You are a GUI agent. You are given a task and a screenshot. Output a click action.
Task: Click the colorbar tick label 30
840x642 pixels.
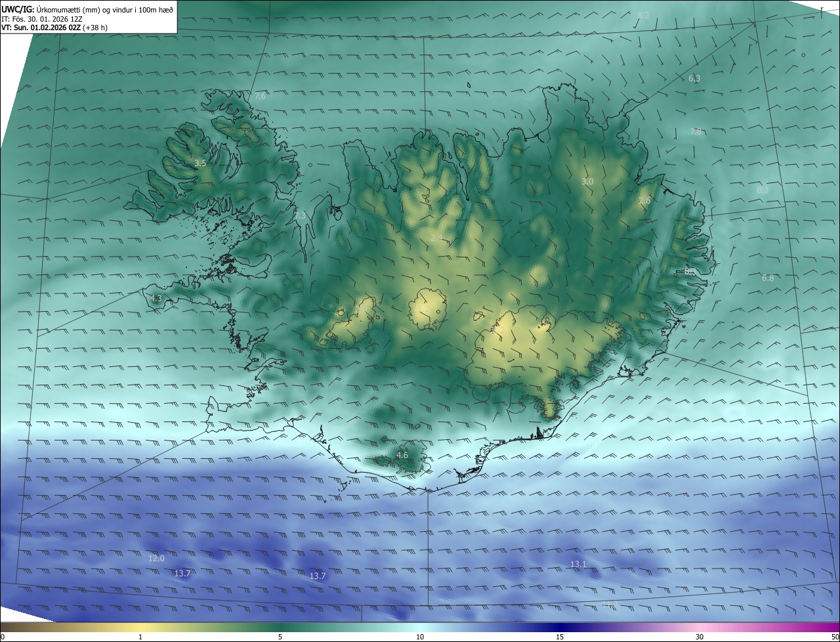(x=700, y=637)
